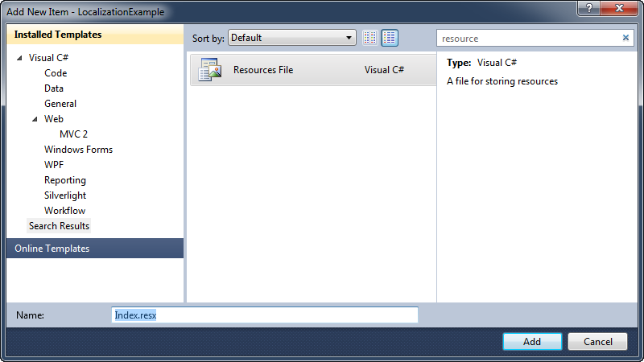644x362 pixels.
Task: Open the dialog help button
Action: point(588,8)
